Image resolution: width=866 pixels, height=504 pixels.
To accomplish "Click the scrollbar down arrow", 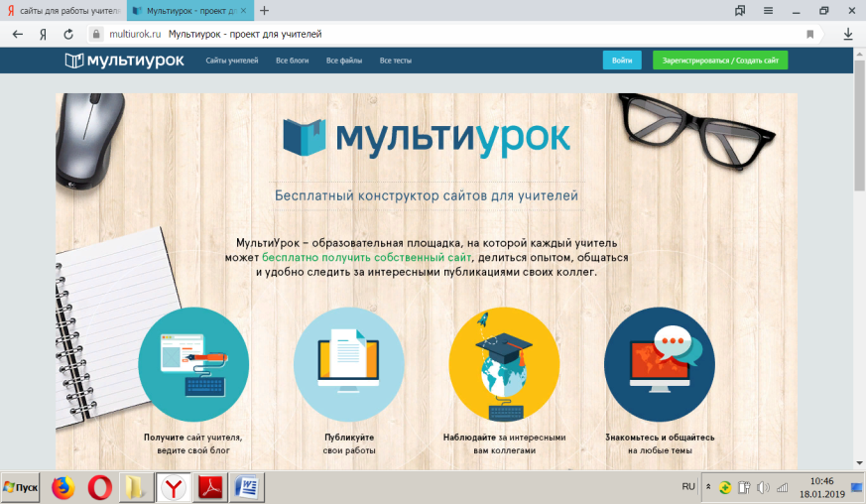I will coord(860,463).
